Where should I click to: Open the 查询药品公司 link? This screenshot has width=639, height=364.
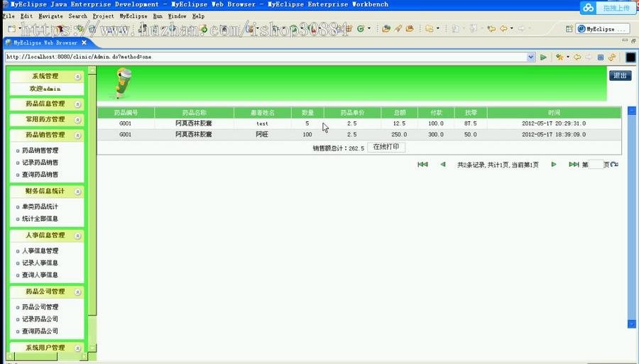(x=40, y=331)
